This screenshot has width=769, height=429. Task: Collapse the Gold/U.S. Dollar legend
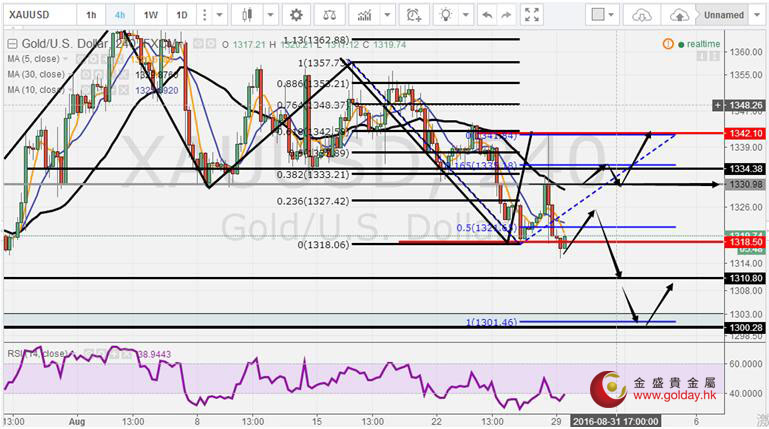[x=10, y=44]
